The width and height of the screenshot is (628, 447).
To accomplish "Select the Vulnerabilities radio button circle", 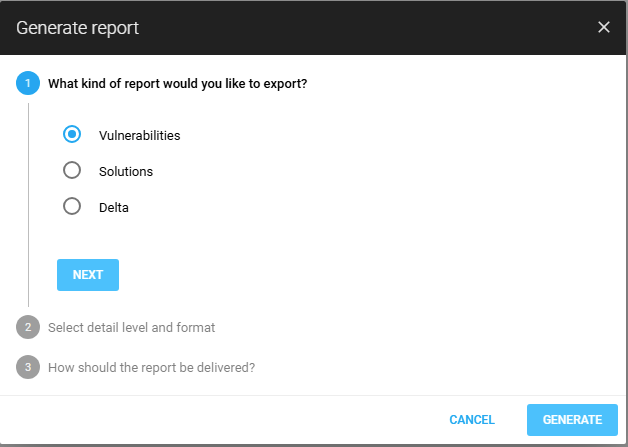I will click(x=72, y=135).
